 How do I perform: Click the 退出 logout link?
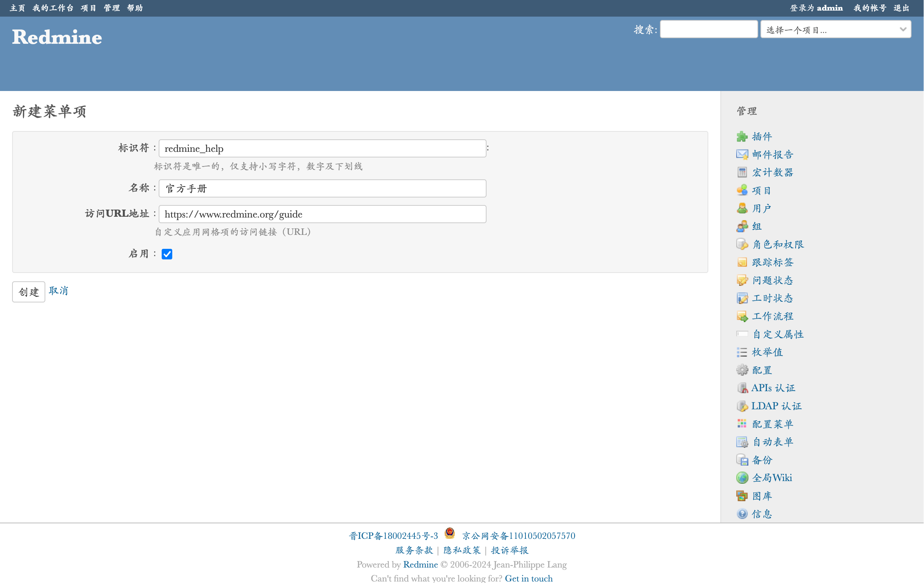pyautogui.click(x=901, y=8)
